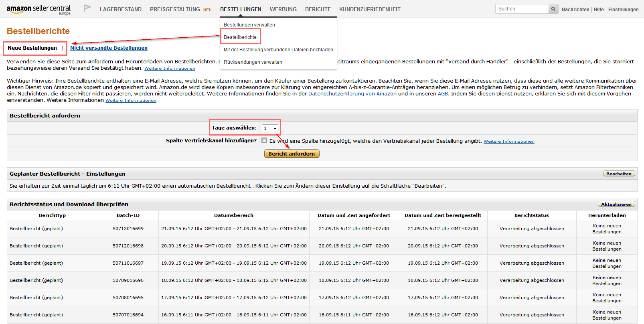Image resolution: width=644 pixels, height=324 pixels.
Task: Select Batch-ID 50711016697
Action: (x=128, y=263)
